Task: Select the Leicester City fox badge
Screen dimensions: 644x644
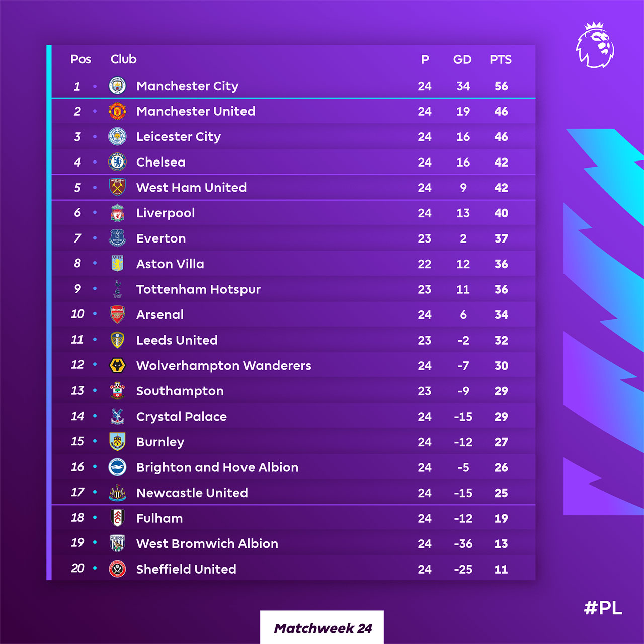Action: pos(117,137)
